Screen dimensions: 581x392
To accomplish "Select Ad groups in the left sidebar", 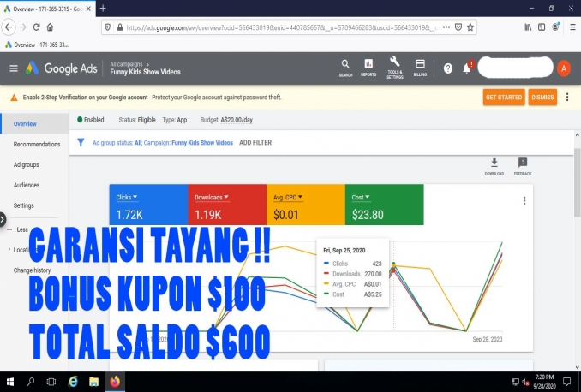I will click(26, 164).
